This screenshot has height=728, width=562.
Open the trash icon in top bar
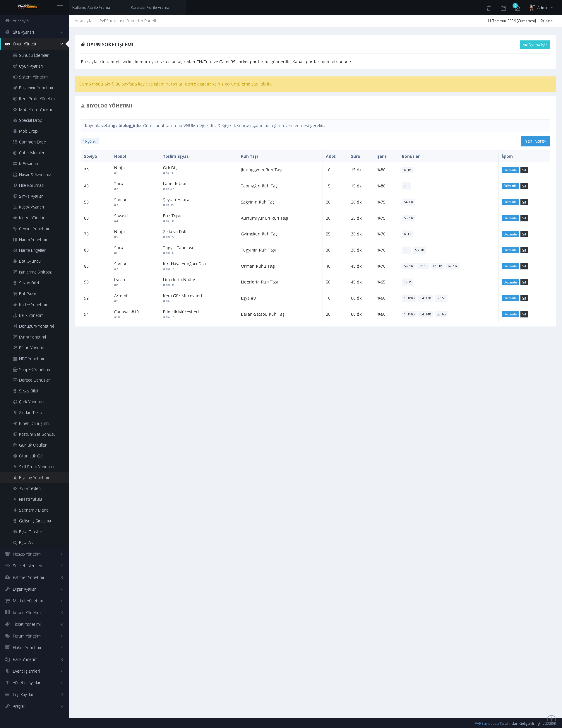point(489,8)
